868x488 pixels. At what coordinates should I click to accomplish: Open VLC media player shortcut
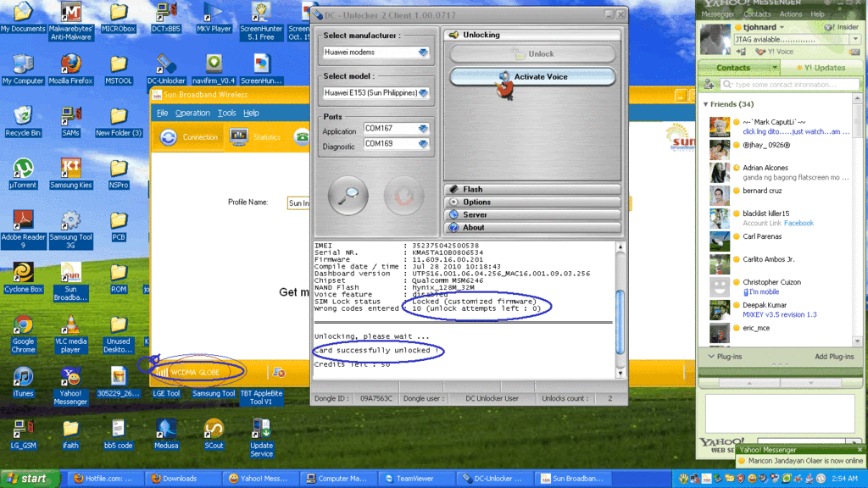point(71,334)
